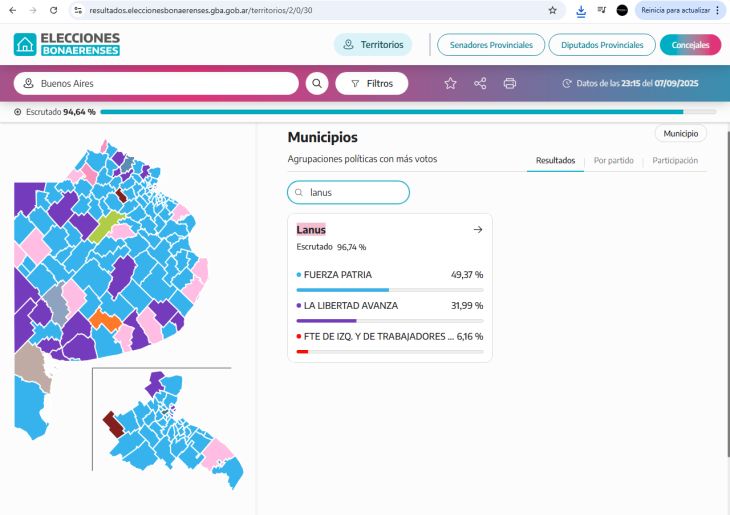Click the Escrutado progress bar

[x=408, y=112]
